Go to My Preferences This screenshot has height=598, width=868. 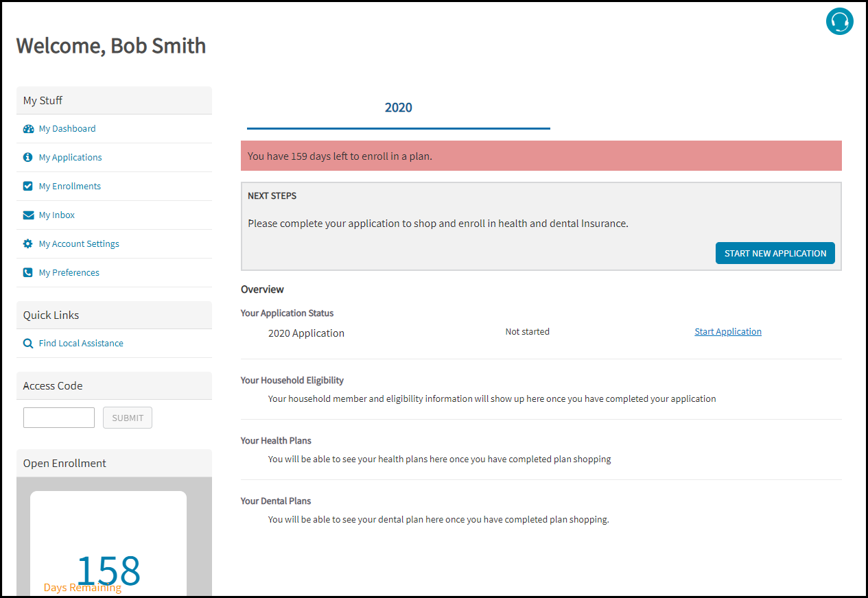click(69, 272)
